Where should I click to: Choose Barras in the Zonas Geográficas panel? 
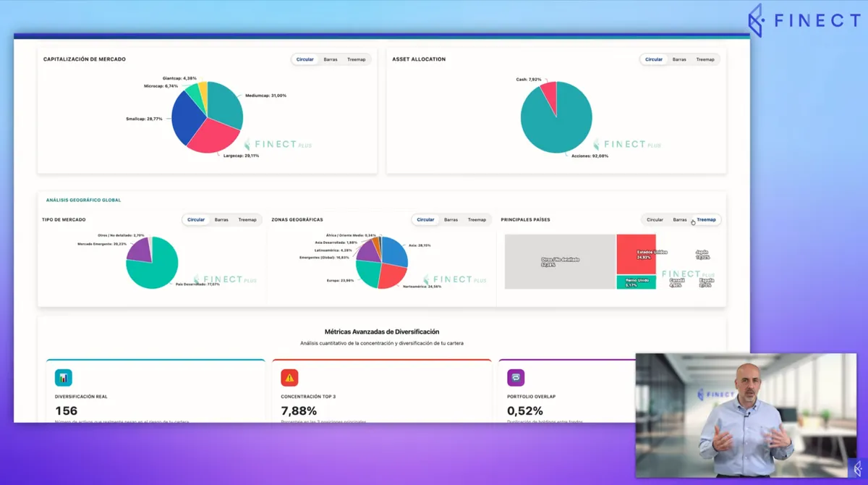tap(451, 219)
